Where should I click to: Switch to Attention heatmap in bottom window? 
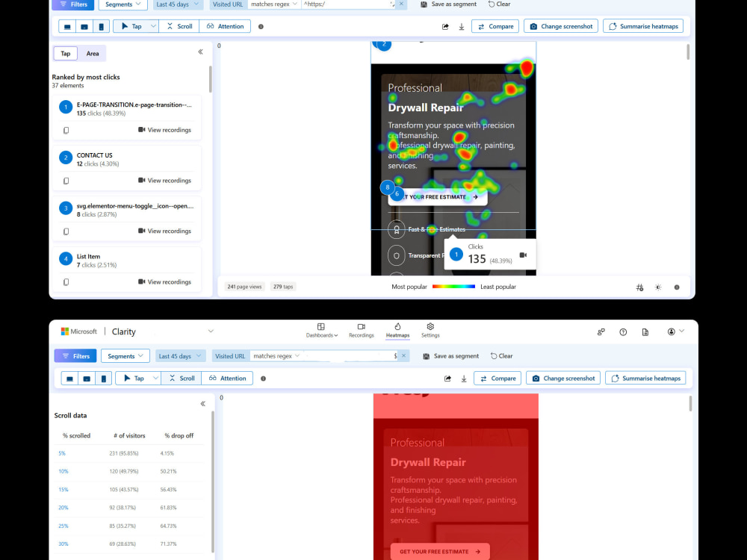pyautogui.click(x=228, y=379)
